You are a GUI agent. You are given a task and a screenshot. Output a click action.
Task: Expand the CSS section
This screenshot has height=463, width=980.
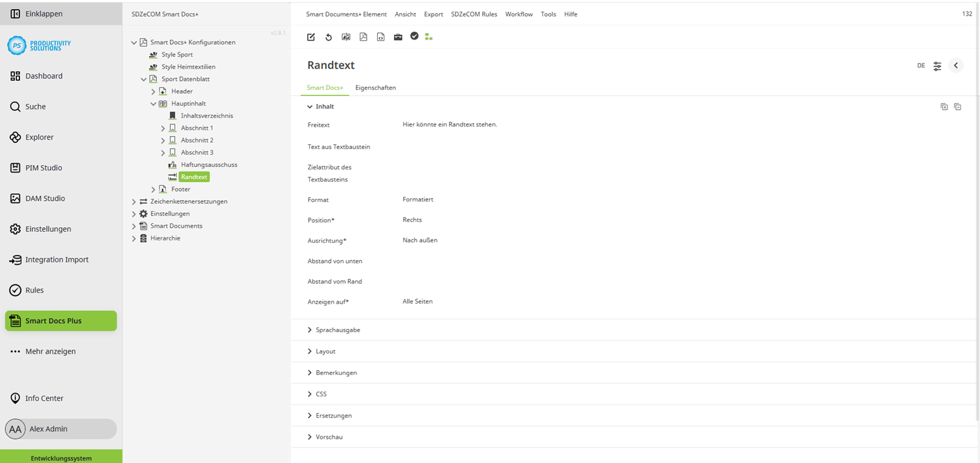[x=321, y=394]
